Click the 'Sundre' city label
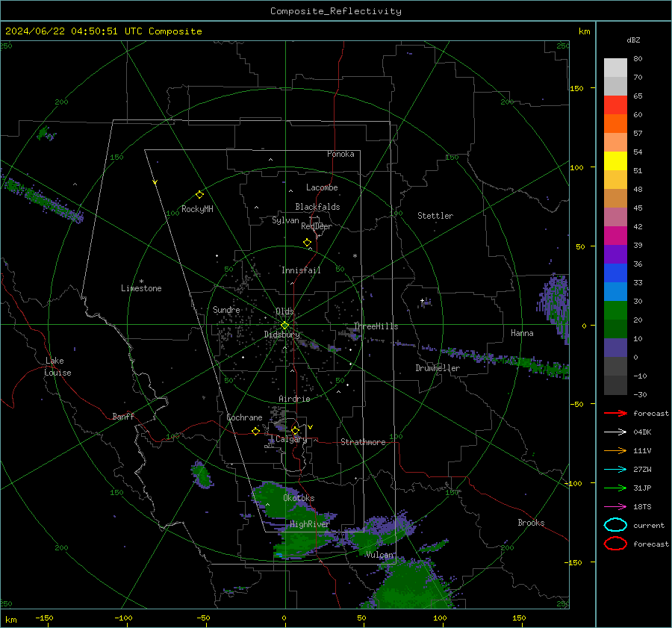672x628 pixels. pyautogui.click(x=226, y=310)
